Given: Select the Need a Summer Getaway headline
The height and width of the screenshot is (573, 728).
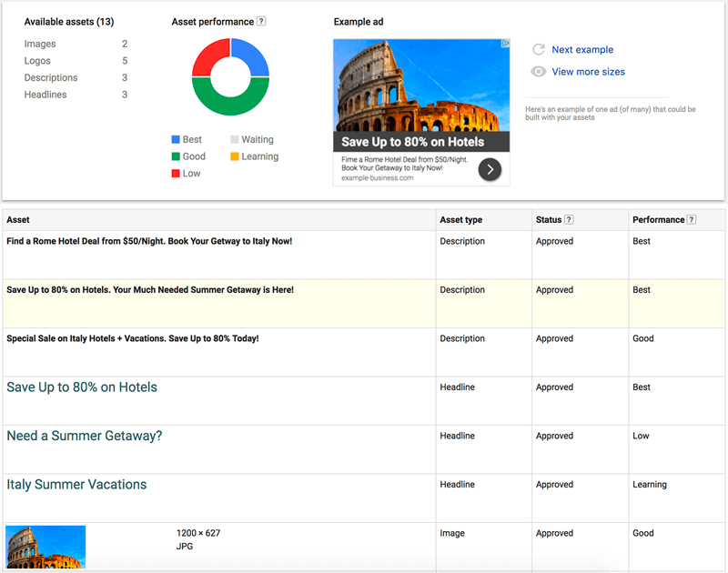Looking at the screenshot, I should pyautogui.click(x=84, y=436).
